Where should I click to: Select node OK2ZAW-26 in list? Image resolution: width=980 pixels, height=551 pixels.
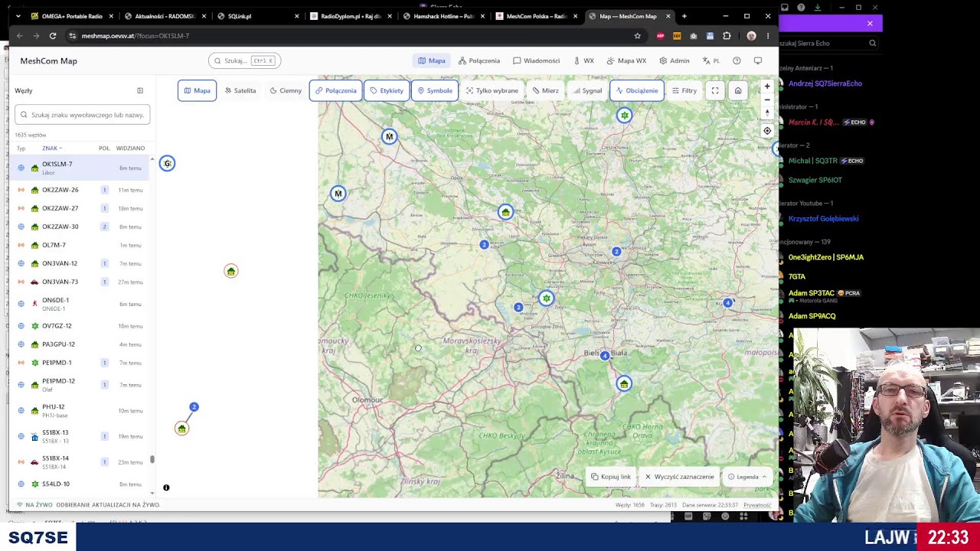point(80,190)
